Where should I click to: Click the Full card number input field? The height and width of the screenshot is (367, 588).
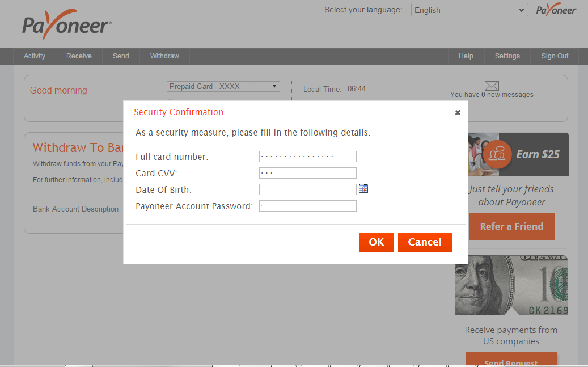307,157
